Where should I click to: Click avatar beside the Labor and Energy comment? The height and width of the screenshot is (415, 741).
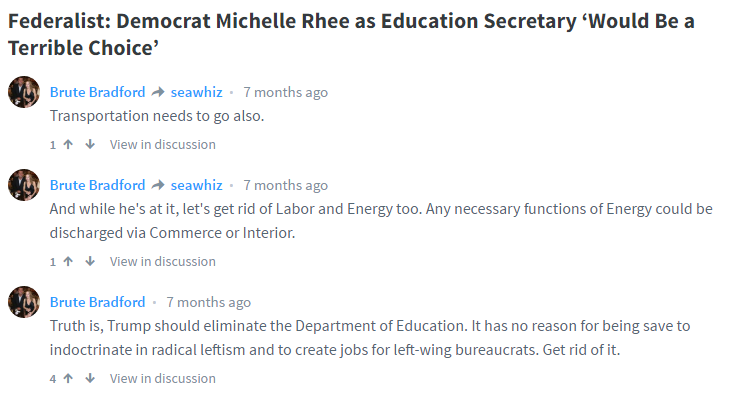point(24,185)
